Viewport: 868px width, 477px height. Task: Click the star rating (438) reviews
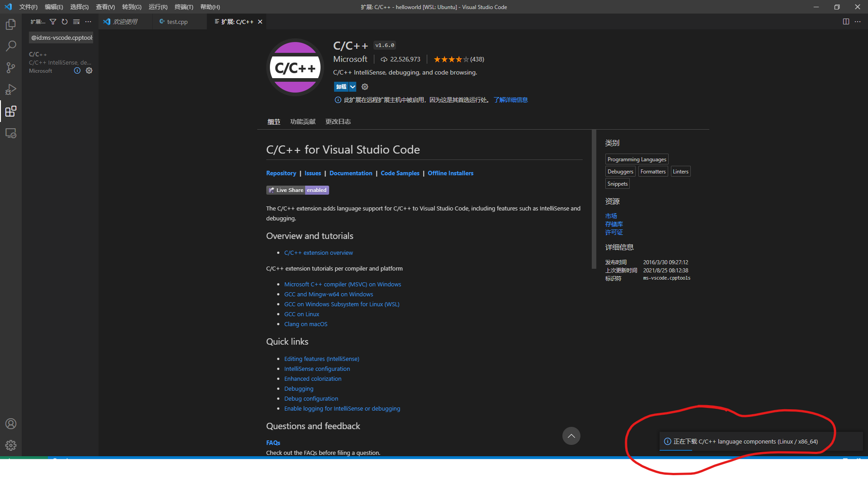(459, 59)
